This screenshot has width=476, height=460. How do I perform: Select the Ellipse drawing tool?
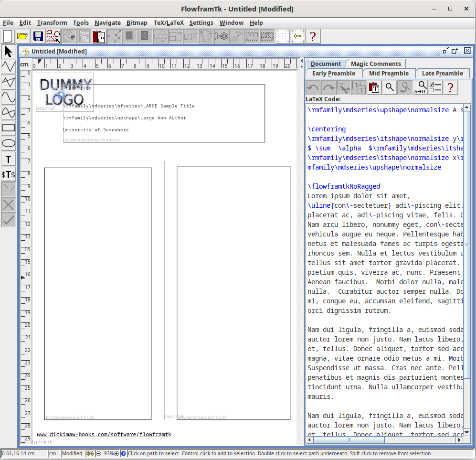coord(8,143)
